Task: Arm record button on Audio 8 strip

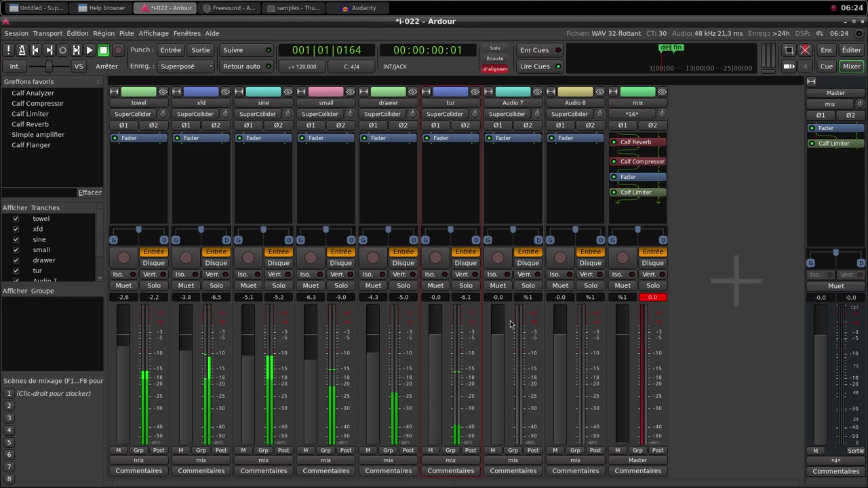Action: (x=560, y=258)
